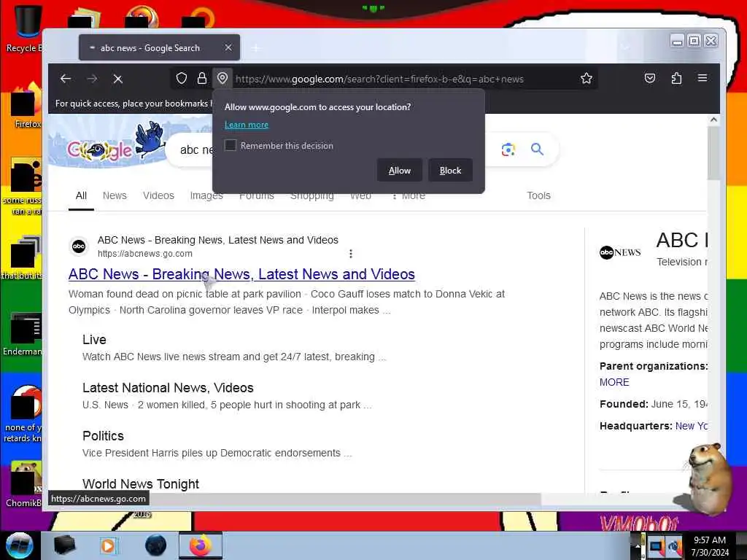
Task: Open the extensions puzzle icon
Action: (676, 79)
